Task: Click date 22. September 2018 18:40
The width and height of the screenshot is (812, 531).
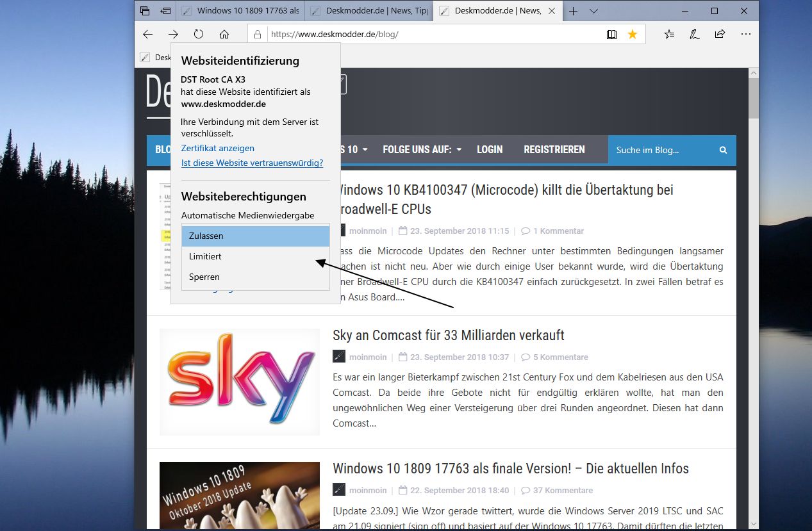Action: 460,490
